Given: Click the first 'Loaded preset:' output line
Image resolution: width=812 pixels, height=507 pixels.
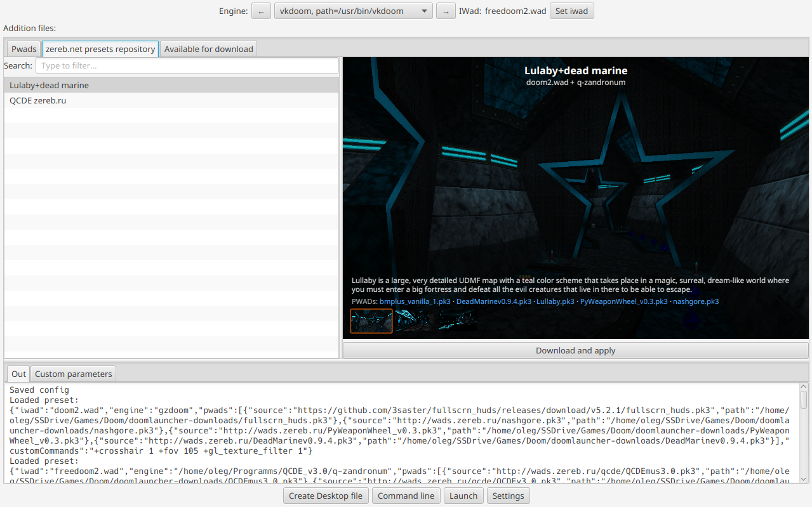Looking at the screenshot, I should (44, 400).
